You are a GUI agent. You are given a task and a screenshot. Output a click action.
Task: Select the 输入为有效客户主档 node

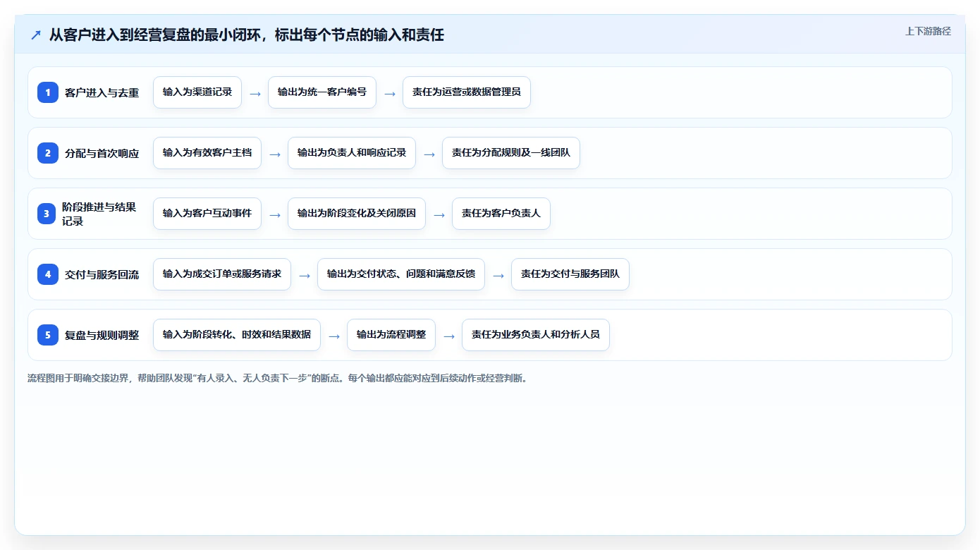207,153
